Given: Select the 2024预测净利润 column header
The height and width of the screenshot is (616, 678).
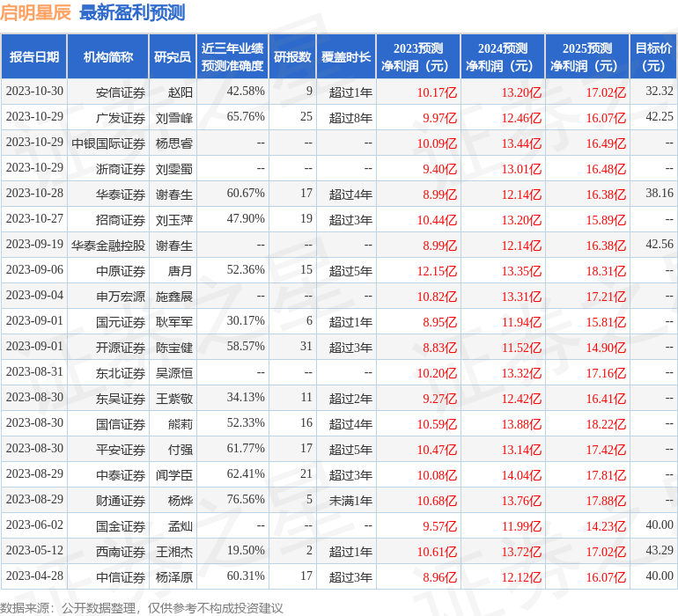Looking at the screenshot, I should 503,56.
